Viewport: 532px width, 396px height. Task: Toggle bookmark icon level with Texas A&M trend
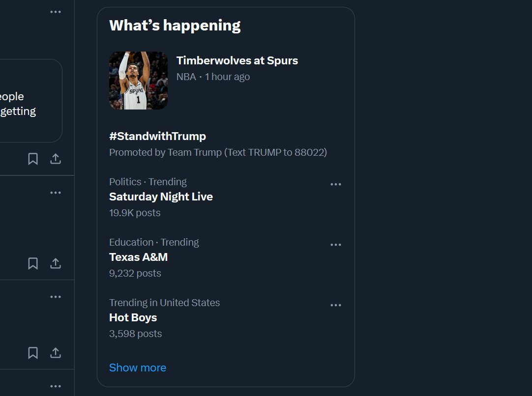33,263
